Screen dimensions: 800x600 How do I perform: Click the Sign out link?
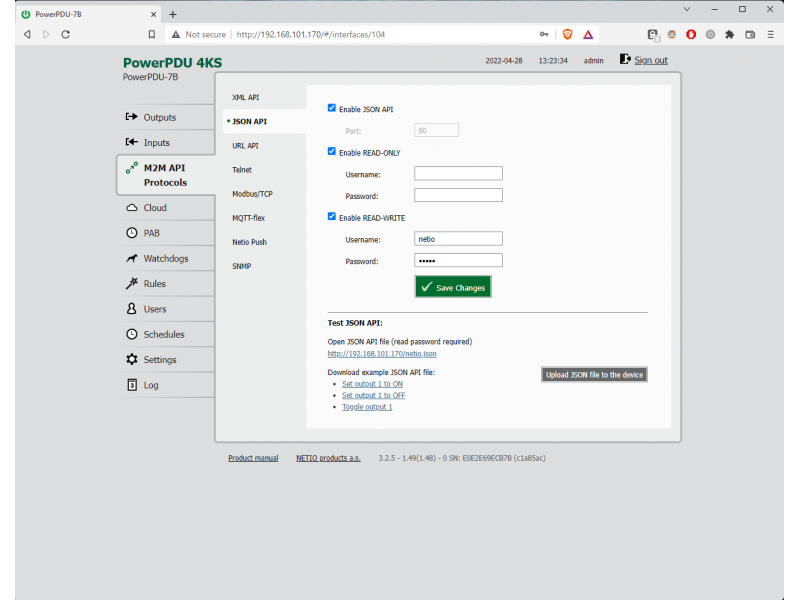coord(651,60)
